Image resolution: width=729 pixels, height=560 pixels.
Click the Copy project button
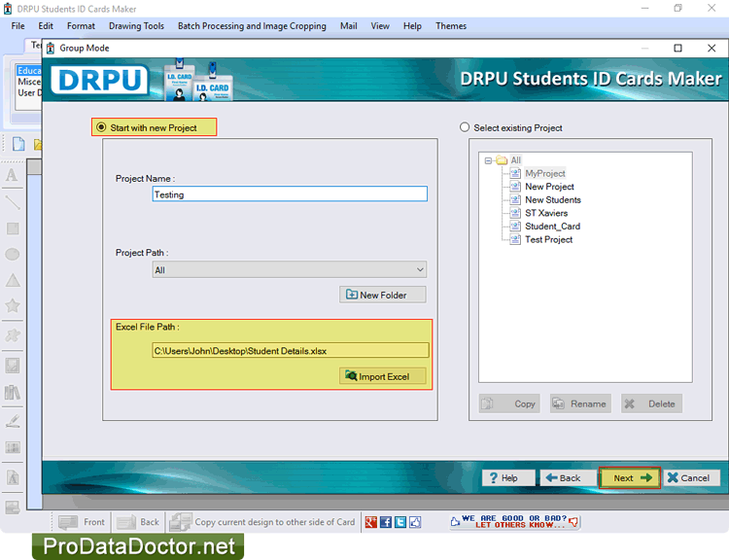point(509,403)
